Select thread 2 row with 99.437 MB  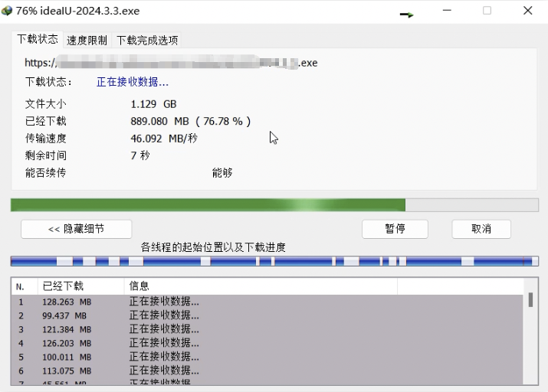pos(153,315)
